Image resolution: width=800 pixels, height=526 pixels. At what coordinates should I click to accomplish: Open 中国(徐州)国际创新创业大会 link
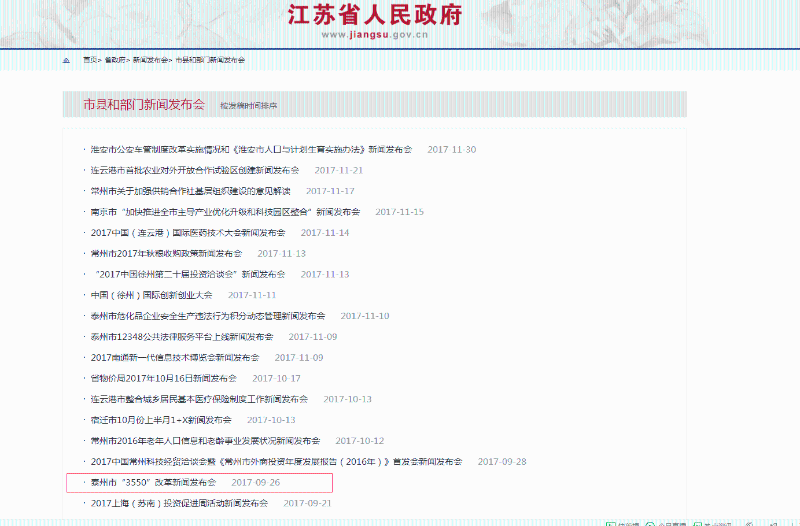coord(151,295)
